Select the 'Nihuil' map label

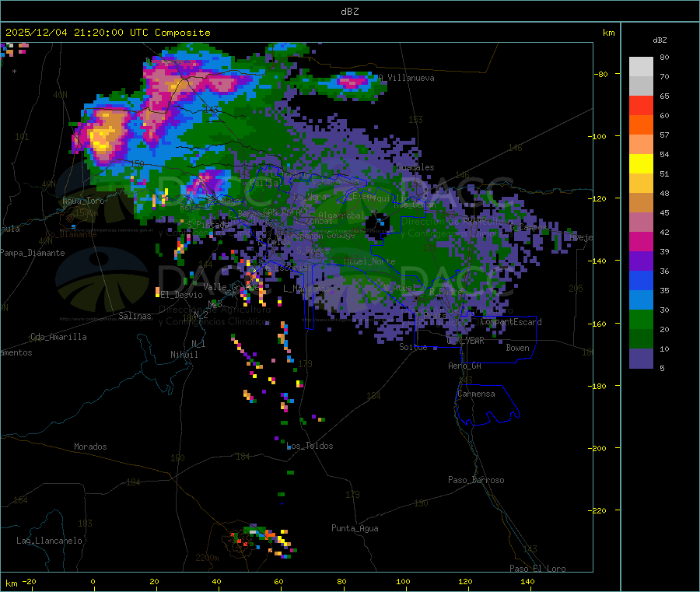[184, 355]
